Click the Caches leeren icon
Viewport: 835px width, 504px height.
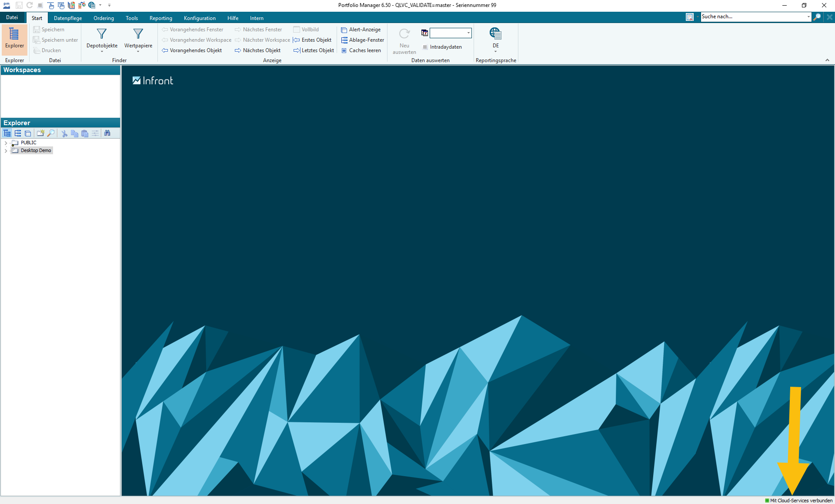click(344, 50)
